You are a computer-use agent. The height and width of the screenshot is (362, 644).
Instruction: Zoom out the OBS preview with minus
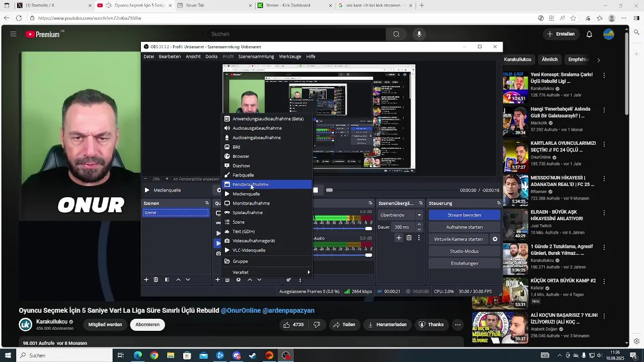click(x=146, y=179)
